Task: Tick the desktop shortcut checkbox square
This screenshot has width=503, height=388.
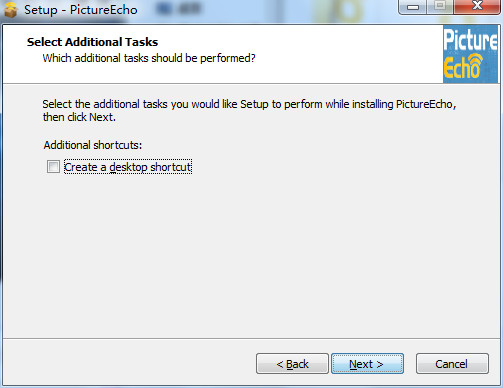Action: (53, 167)
